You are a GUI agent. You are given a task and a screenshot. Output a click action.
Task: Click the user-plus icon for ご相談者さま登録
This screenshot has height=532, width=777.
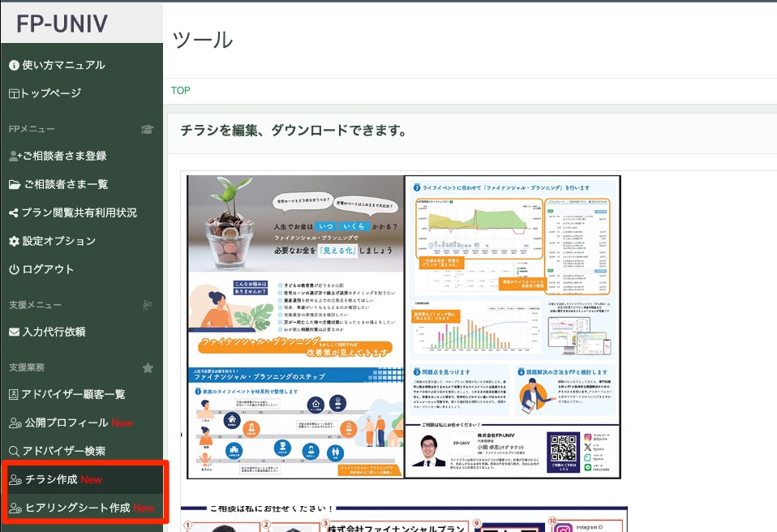(15, 156)
